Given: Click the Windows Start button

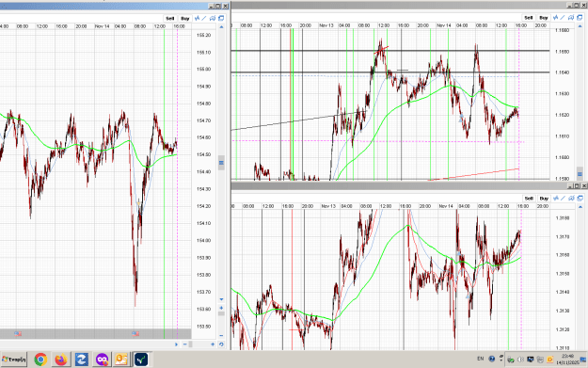Looking at the screenshot, I should [14, 360].
